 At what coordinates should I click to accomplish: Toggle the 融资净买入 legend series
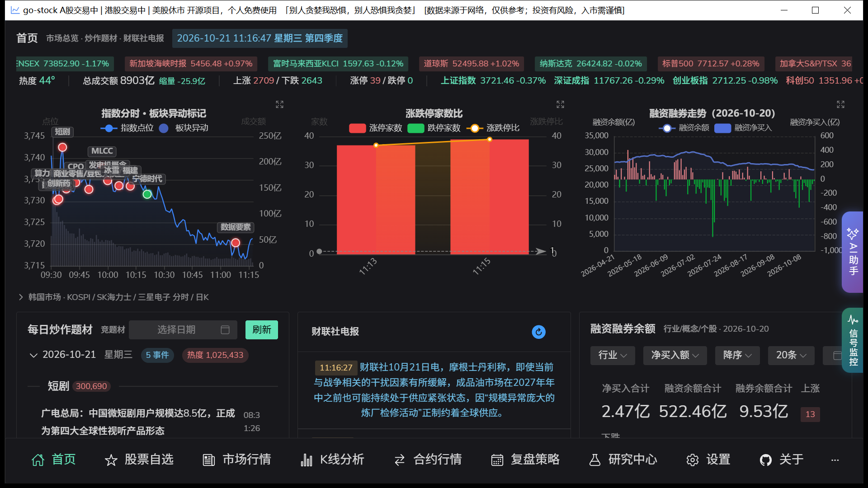coord(743,128)
